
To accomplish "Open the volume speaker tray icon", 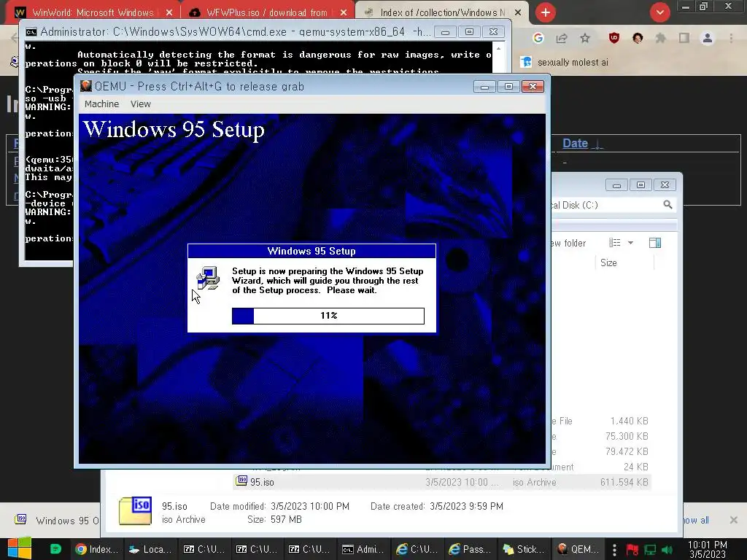I will (667, 550).
